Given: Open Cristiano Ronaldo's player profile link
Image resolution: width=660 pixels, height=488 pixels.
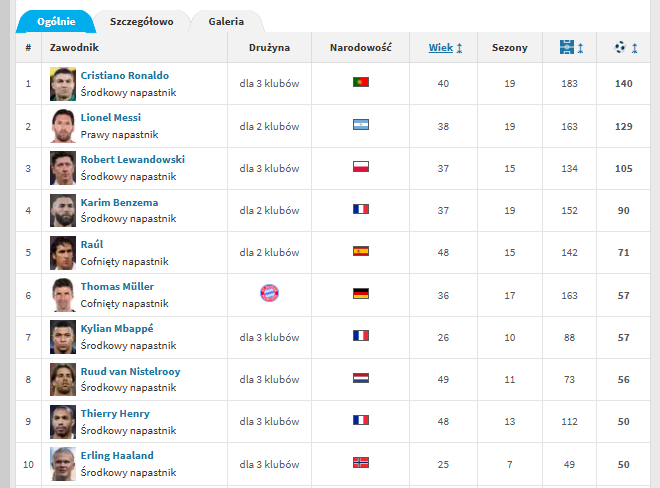Looking at the screenshot, I should pyautogui.click(x=125, y=75).
